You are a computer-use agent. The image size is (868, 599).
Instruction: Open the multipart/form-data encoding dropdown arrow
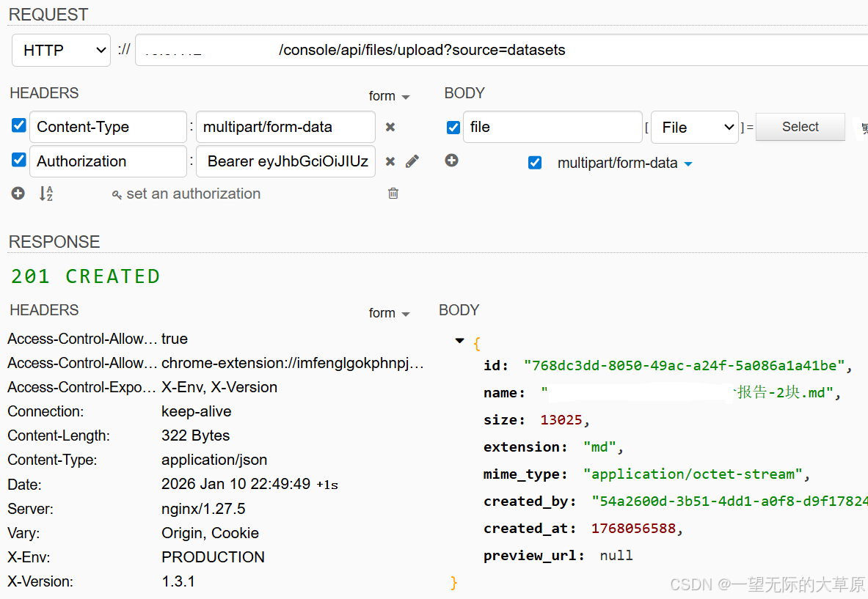[x=688, y=163]
